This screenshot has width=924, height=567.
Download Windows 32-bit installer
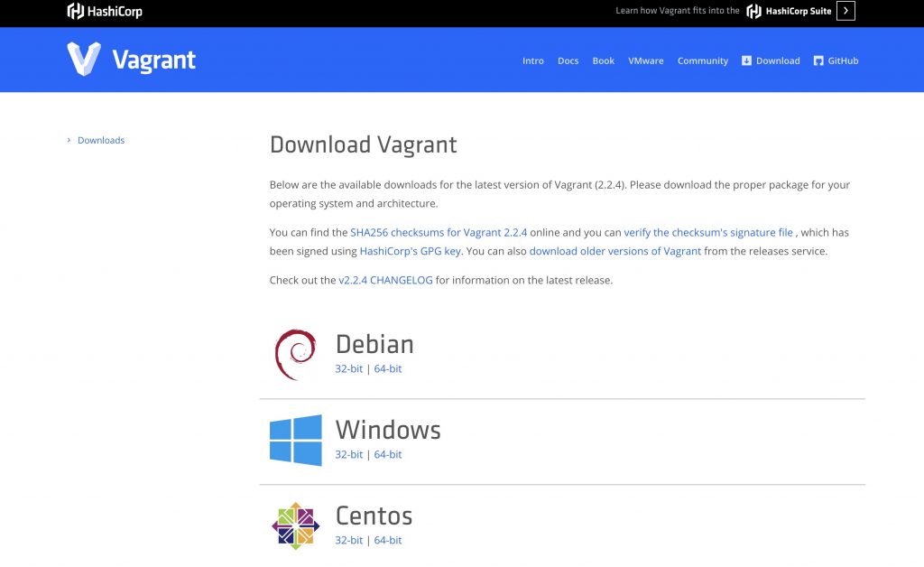[349, 454]
